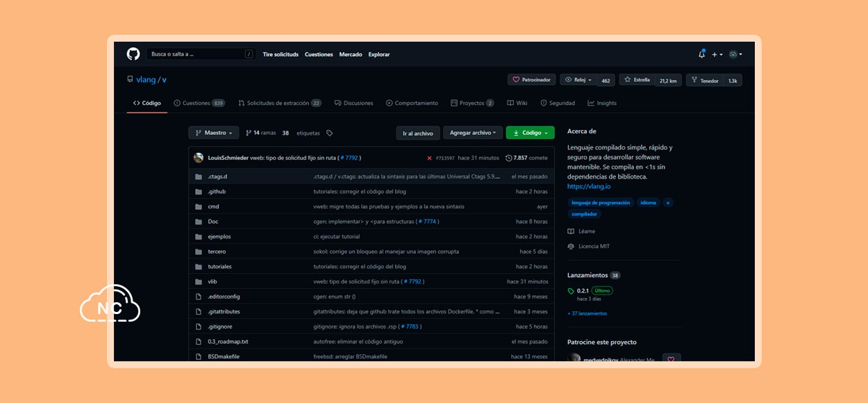Go to the GitHub home logo

(x=133, y=54)
